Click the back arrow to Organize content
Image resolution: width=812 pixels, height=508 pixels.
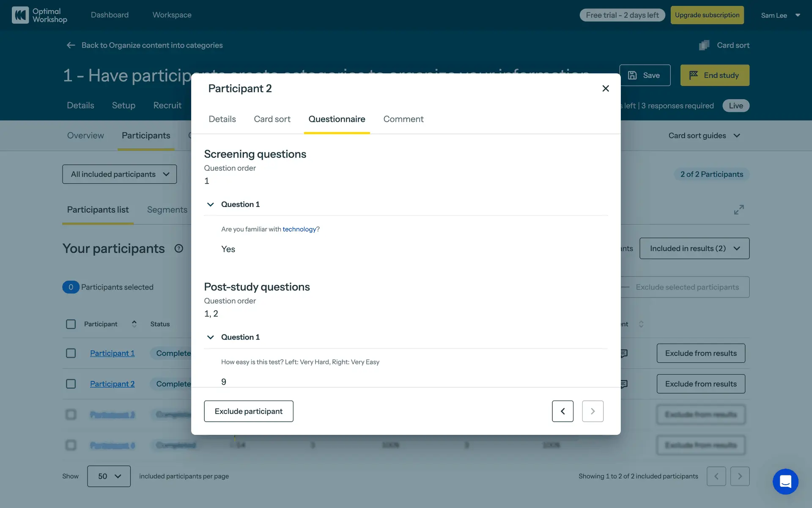click(71, 45)
